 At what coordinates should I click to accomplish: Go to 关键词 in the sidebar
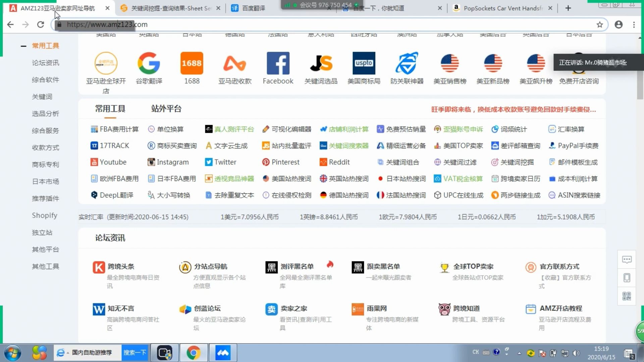42,97
